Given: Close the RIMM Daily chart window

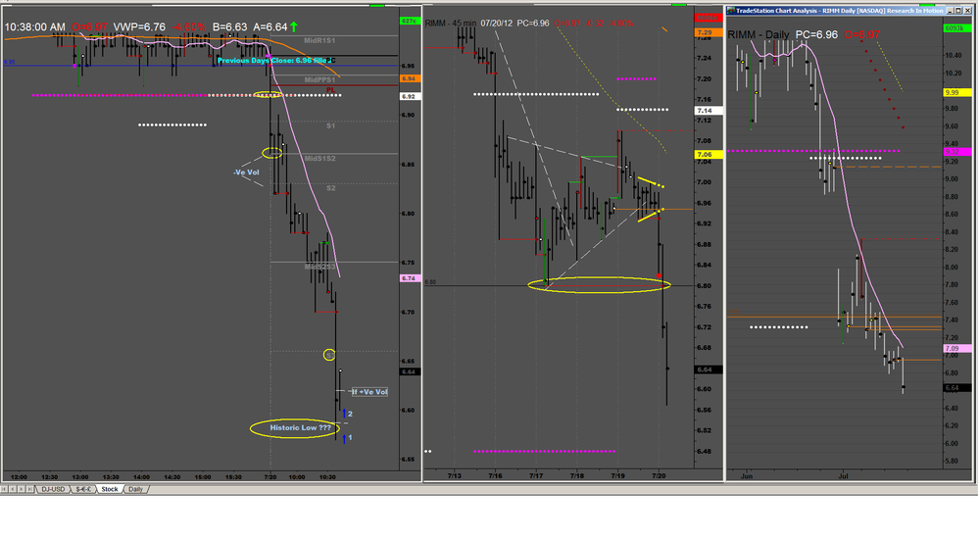Looking at the screenshot, I should [967, 11].
